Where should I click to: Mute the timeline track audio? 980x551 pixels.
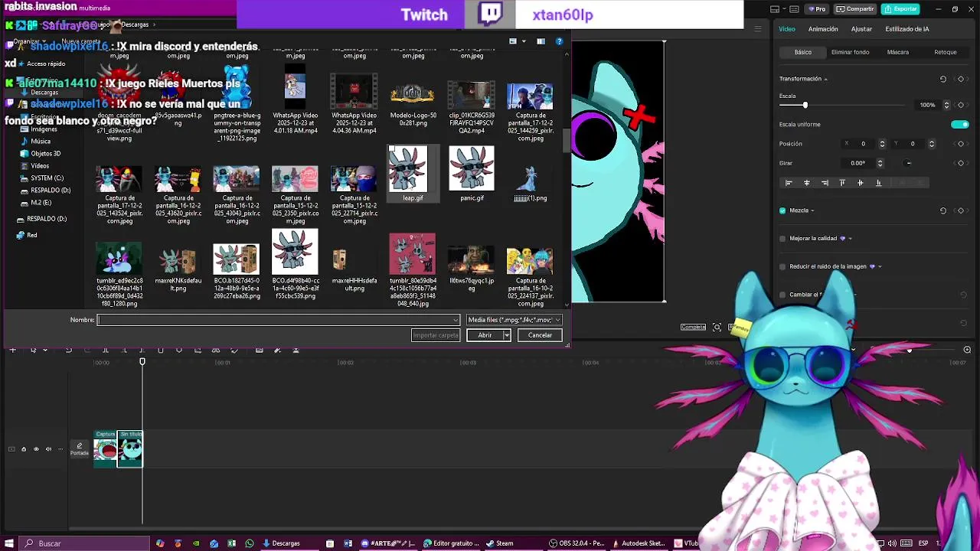(48, 449)
